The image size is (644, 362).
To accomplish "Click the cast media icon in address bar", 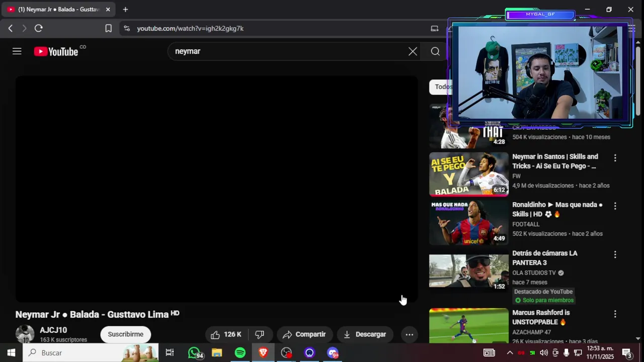I will tap(435, 29).
